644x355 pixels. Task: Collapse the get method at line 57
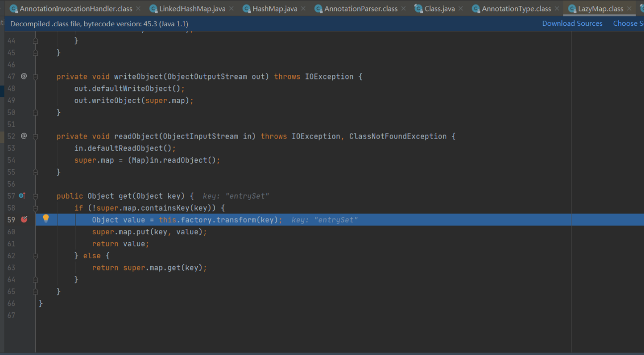[x=35, y=196]
